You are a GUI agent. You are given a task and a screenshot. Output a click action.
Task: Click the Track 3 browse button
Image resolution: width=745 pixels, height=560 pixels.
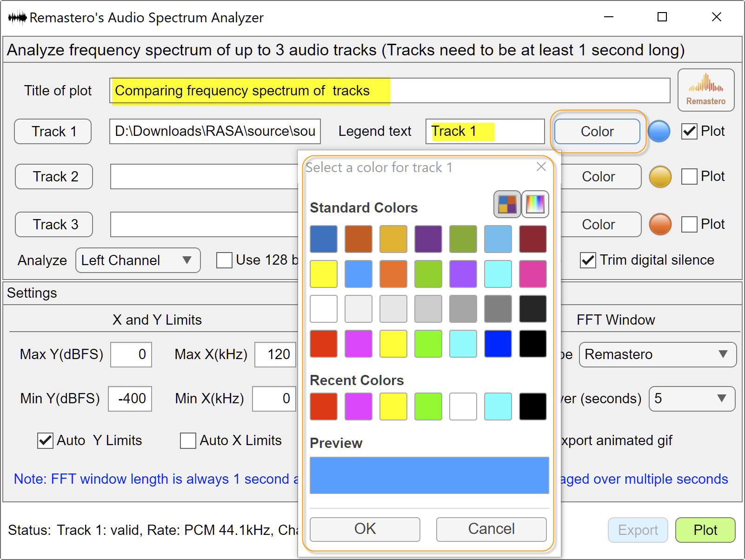[x=54, y=225]
